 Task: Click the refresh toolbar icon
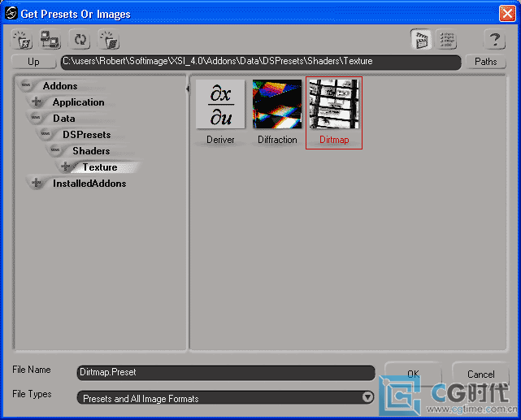[80, 40]
